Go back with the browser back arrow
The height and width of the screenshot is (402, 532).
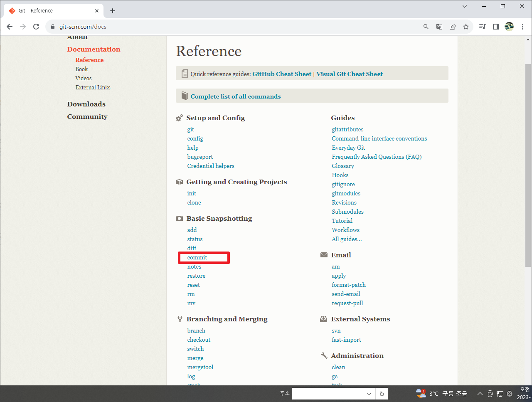pyautogui.click(x=10, y=27)
